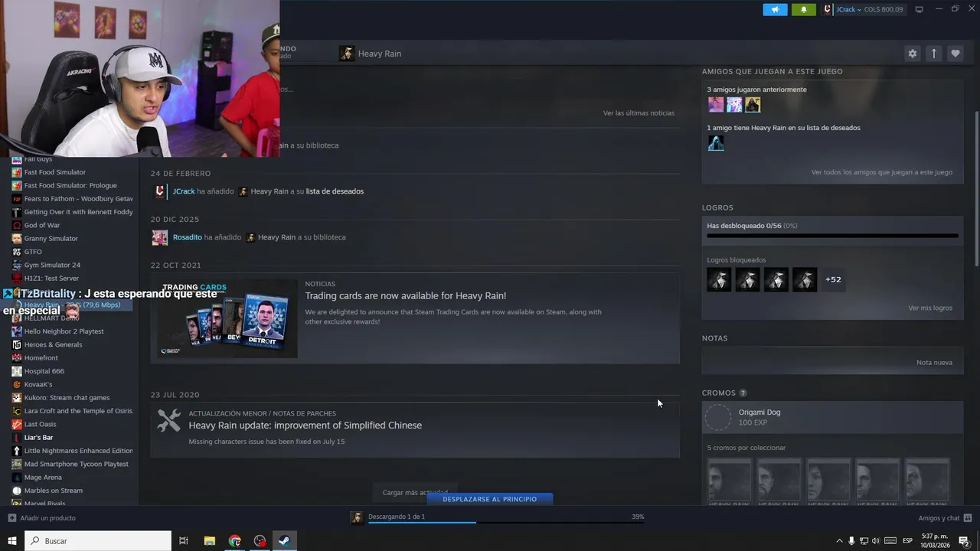Click the taskbar Buscar search box
Screen dimensions: 980x551
coord(98,541)
